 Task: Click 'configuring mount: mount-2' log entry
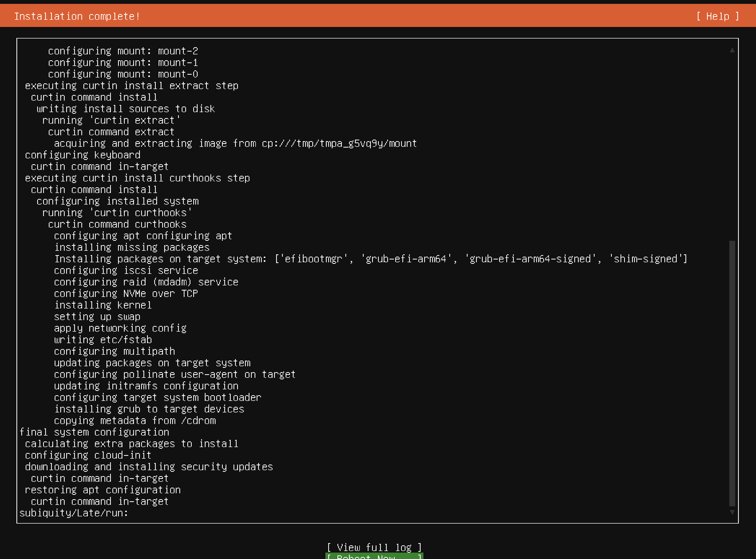pos(123,51)
